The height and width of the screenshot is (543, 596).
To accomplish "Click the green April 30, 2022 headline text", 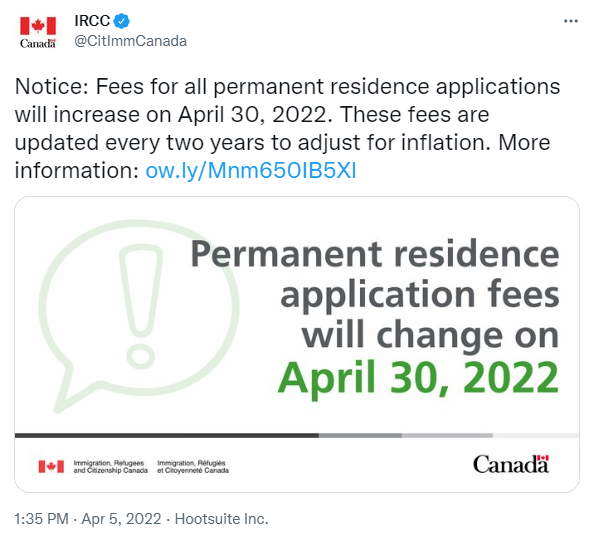I will tap(418, 378).
